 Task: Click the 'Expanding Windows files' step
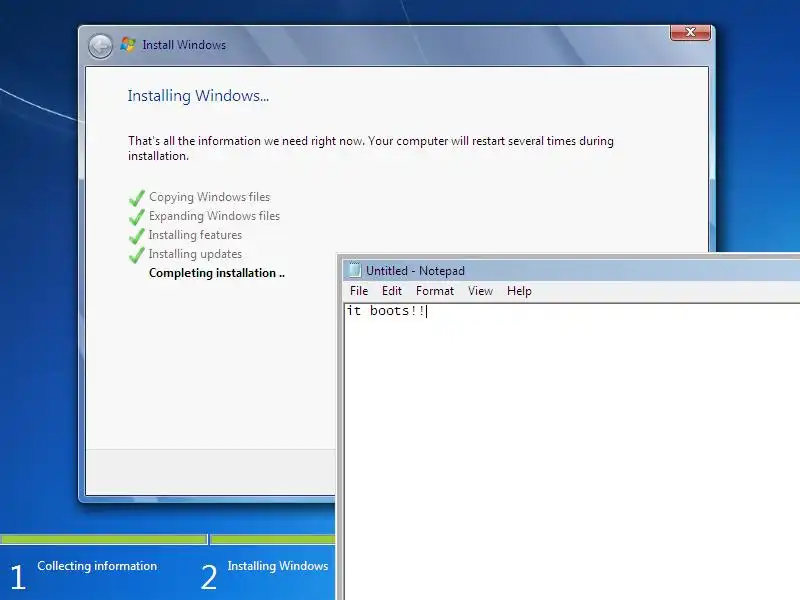tap(214, 216)
